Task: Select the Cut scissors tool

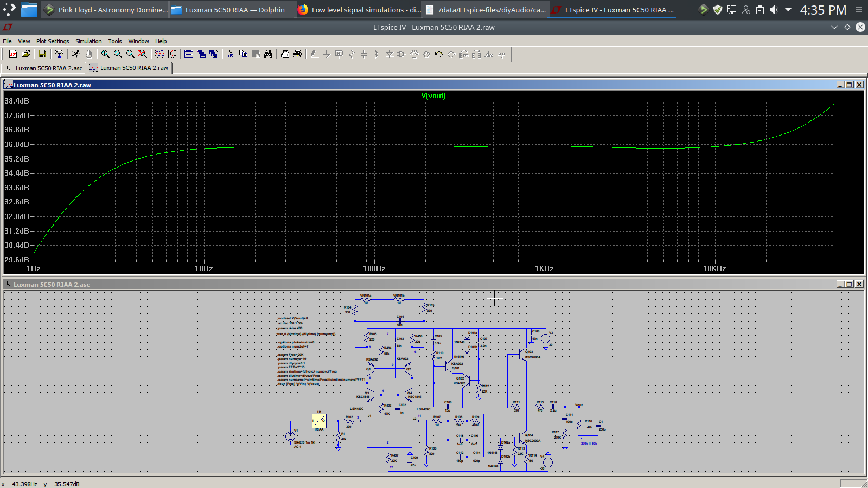Action: (231, 54)
